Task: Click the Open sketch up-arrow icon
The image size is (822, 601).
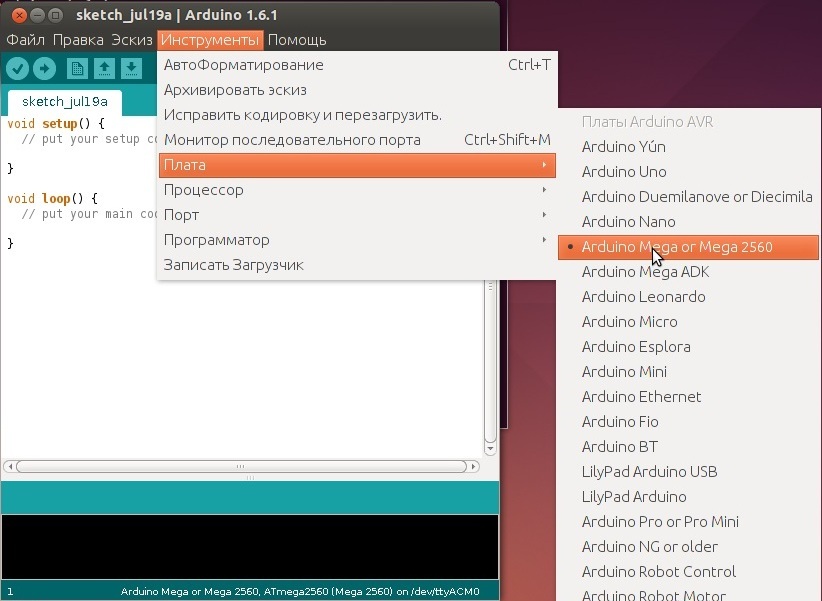Action: pos(104,68)
